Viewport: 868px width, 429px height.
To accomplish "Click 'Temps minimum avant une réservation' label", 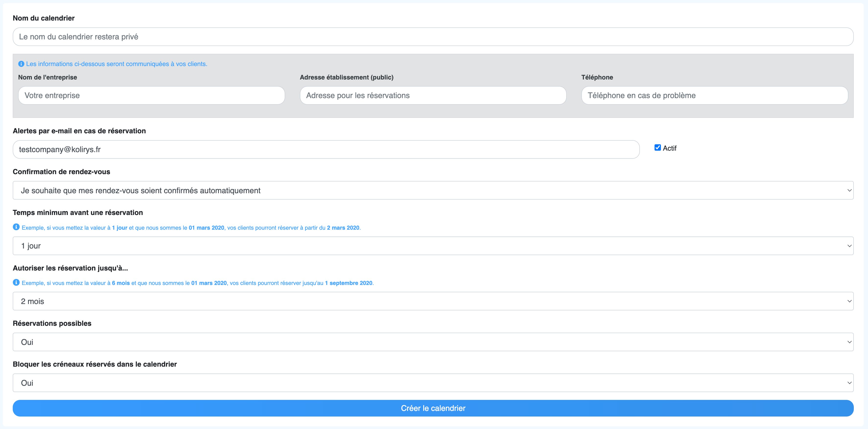I will click(78, 213).
